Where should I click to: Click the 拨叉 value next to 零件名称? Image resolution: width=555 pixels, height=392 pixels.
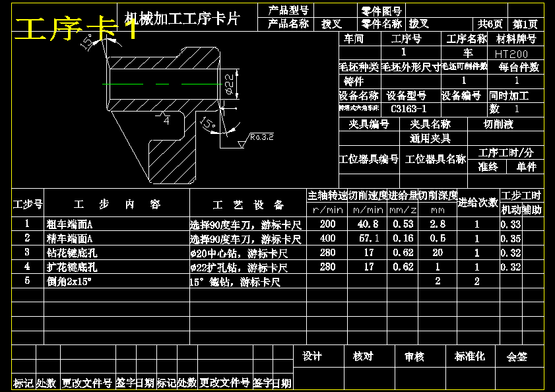419,24
